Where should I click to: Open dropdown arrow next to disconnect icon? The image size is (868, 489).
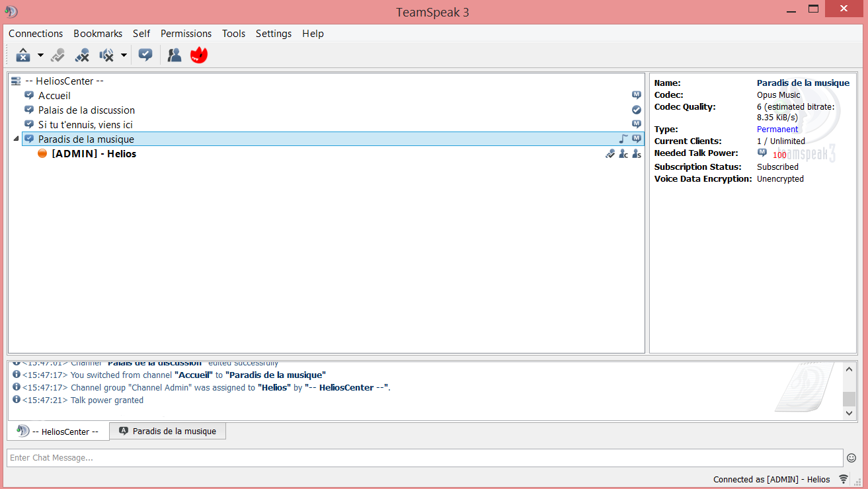click(40, 56)
